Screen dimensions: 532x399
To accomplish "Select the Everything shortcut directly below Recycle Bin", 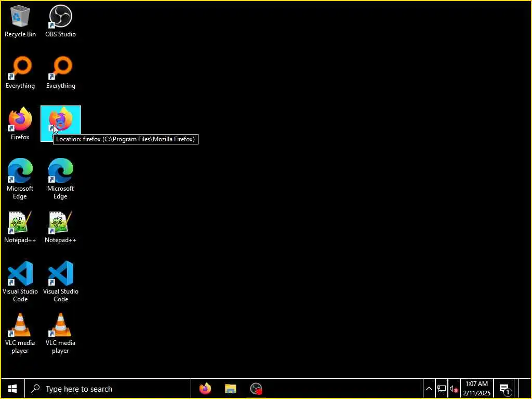I will pos(20,73).
